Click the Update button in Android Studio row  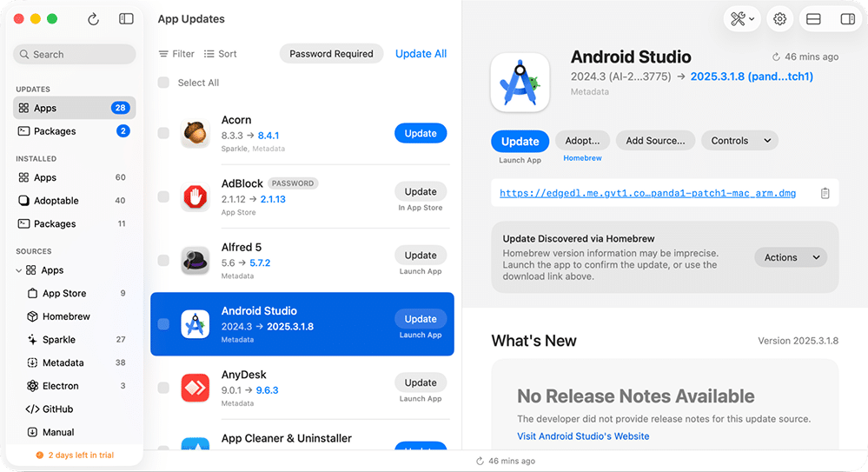click(421, 319)
